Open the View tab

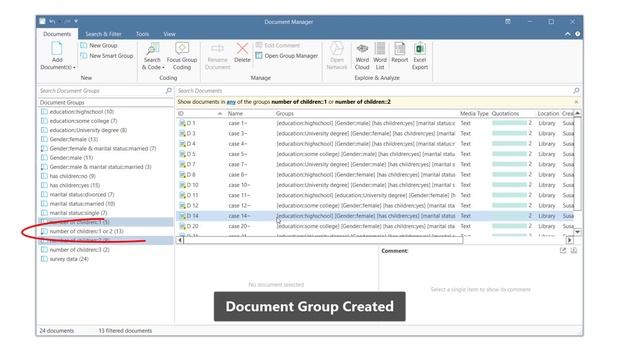(x=169, y=34)
